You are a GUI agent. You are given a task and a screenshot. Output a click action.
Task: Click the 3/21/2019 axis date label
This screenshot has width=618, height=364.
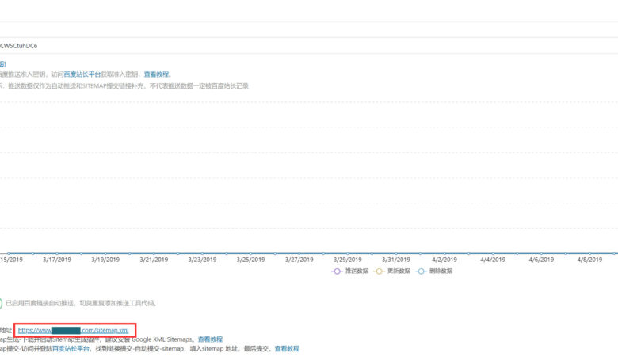click(x=154, y=260)
